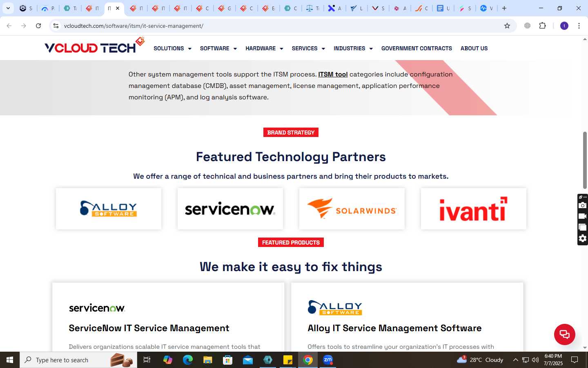This screenshot has width=588, height=368.
Task: Click the Brand Strategy red label
Action: (291, 132)
